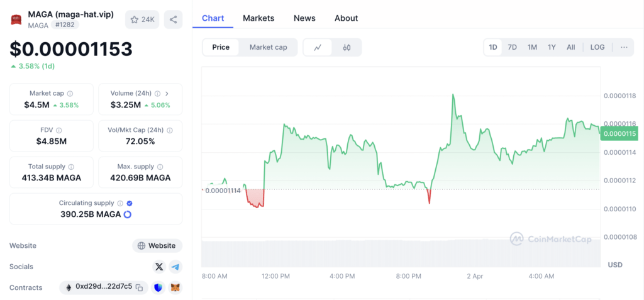The width and height of the screenshot is (644, 300).
Task: Open the Telegram social link
Action: 175,267
